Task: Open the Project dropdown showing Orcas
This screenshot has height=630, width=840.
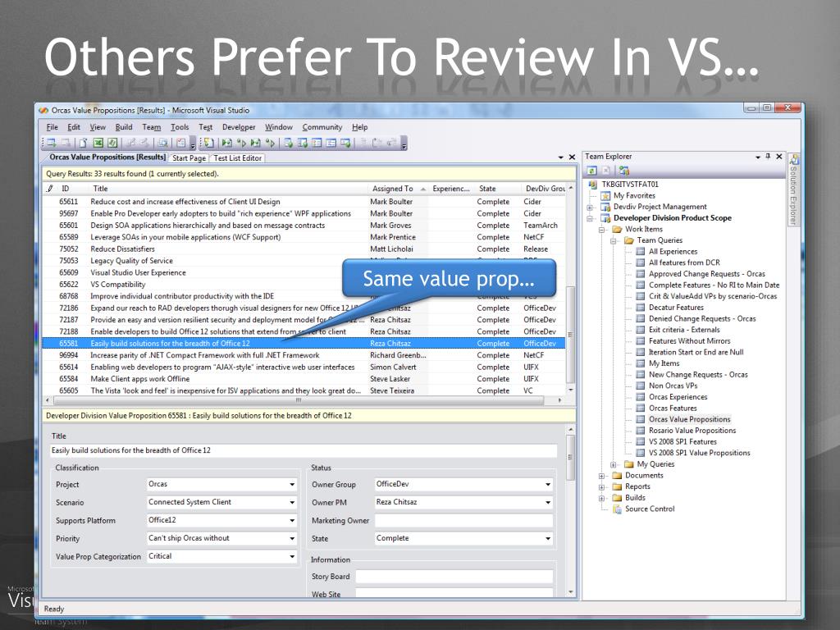Action: point(292,484)
